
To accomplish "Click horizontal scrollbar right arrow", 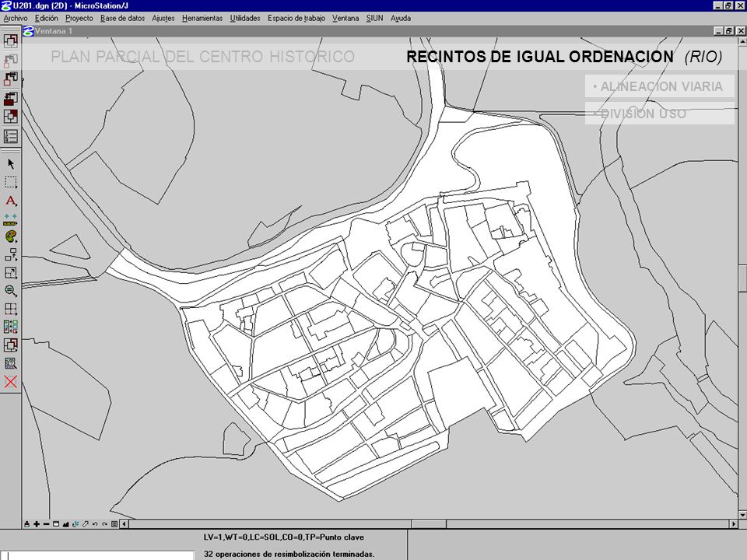I will 734,524.
